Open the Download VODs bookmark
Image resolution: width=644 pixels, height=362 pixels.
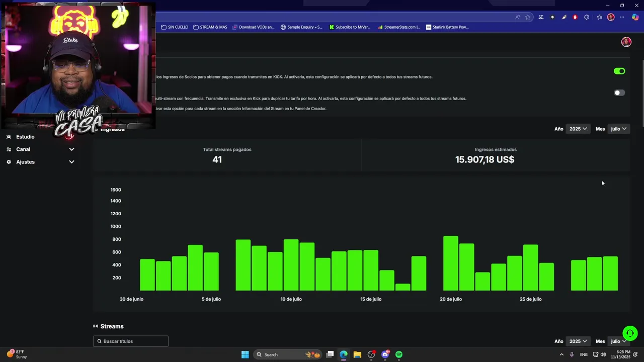tap(254, 27)
